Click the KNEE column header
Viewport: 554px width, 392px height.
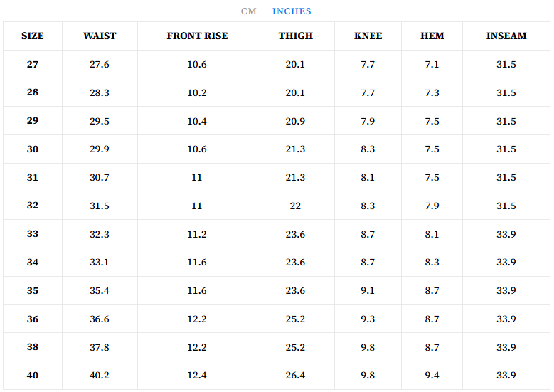368,36
